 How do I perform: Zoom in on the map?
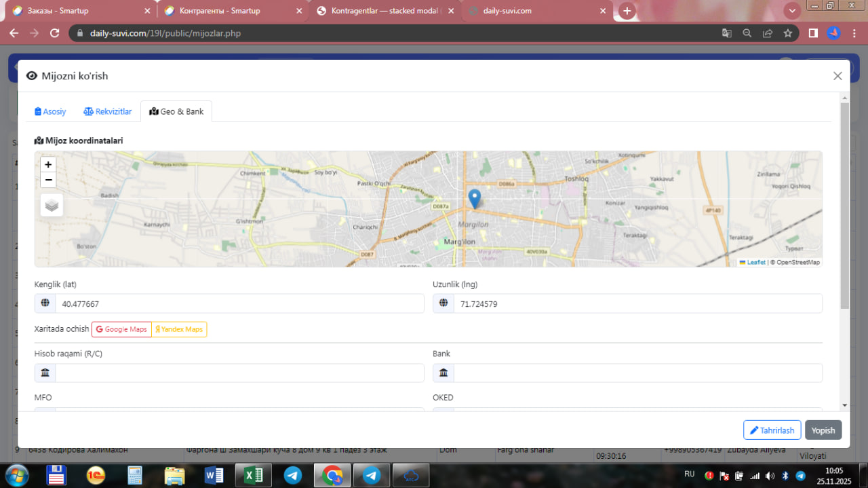tap(48, 164)
